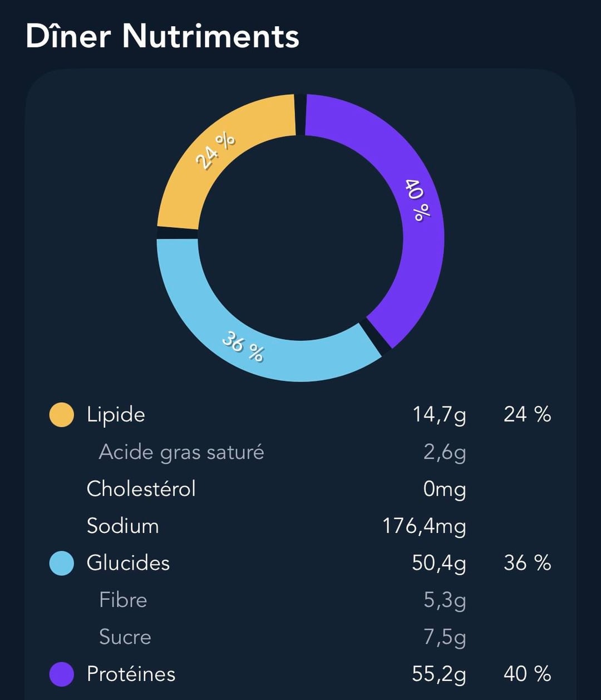This screenshot has height=700, width=601.
Task: Tap the 14,7g Lipide value
Action: (439, 415)
